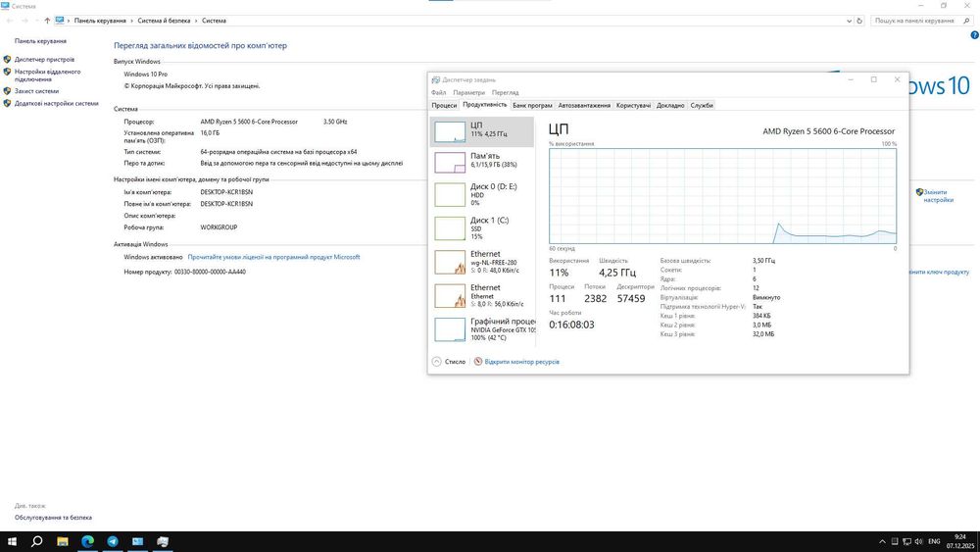Switch to the Автозавантаження tab

(x=584, y=105)
